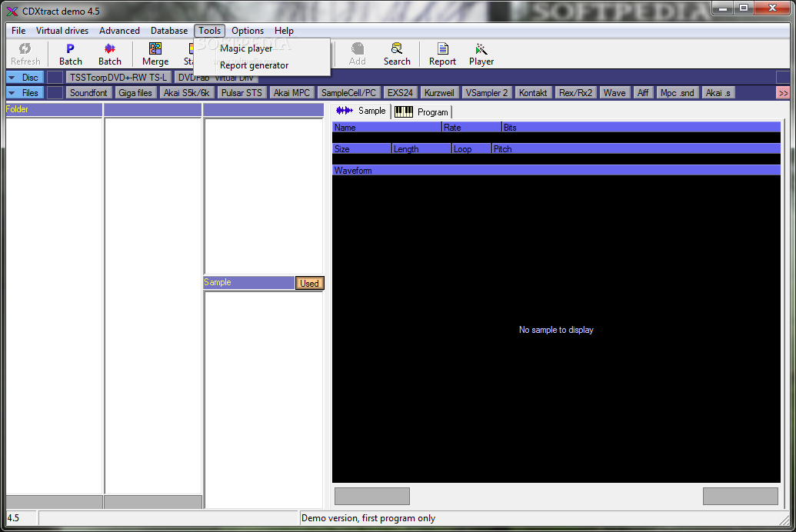The width and height of the screenshot is (796, 532).
Task: Open the Database menu
Action: pyautogui.click(x=169, y=31)
